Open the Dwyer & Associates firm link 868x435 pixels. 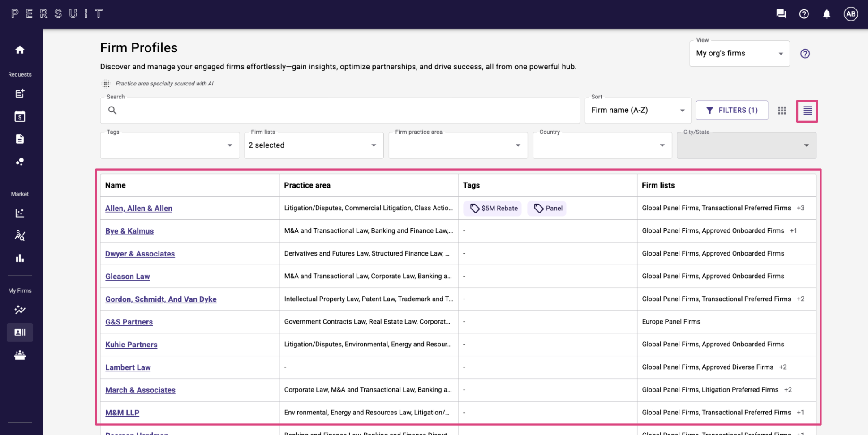tap(140, 254)
